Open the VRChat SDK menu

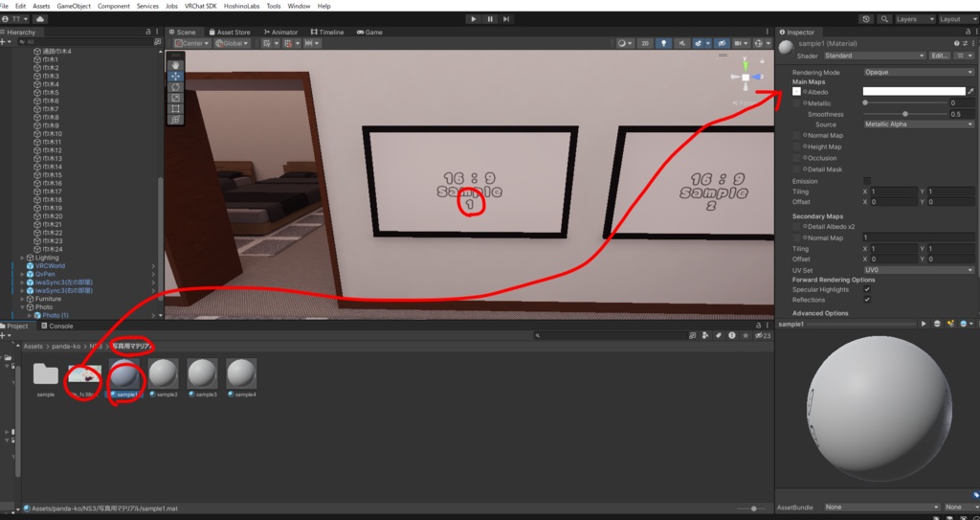pos(200,6)
